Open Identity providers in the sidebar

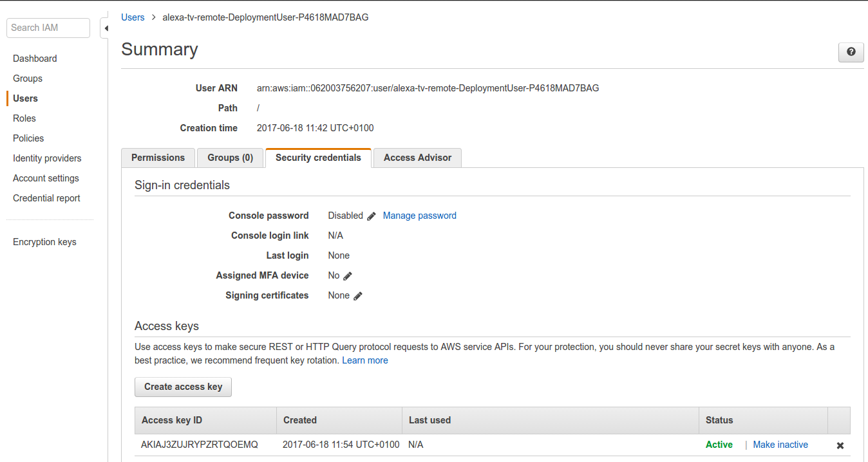47,158
